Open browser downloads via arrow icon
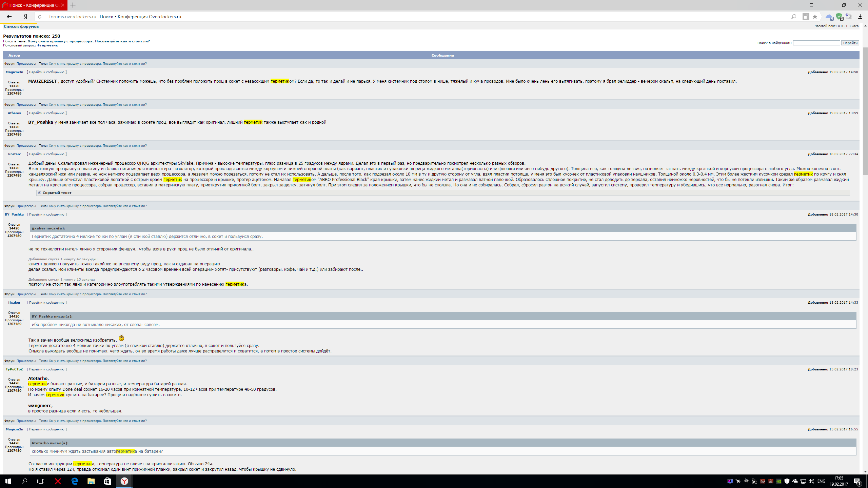 coord(860,17)
